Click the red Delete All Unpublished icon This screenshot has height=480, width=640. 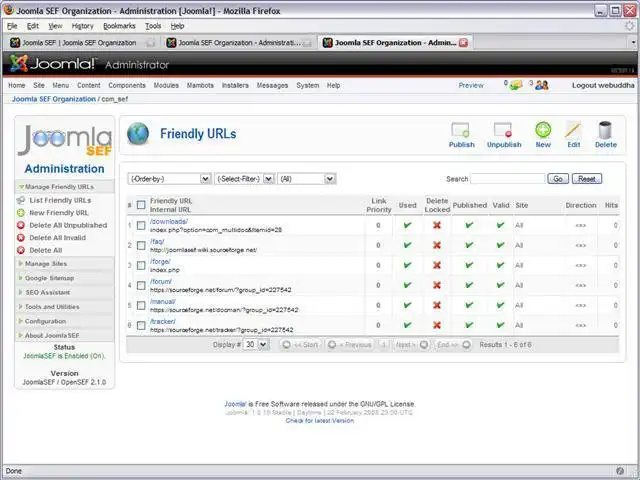coord(21,225)
